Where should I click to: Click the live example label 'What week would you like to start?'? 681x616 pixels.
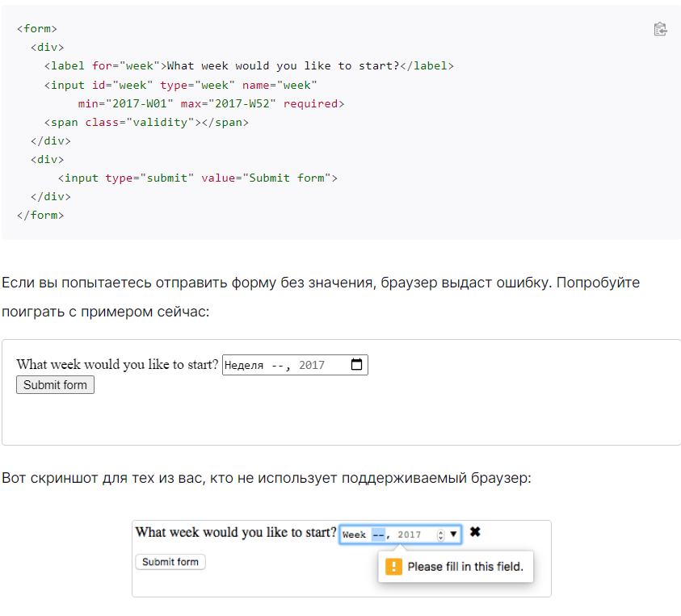click(118, 365)
